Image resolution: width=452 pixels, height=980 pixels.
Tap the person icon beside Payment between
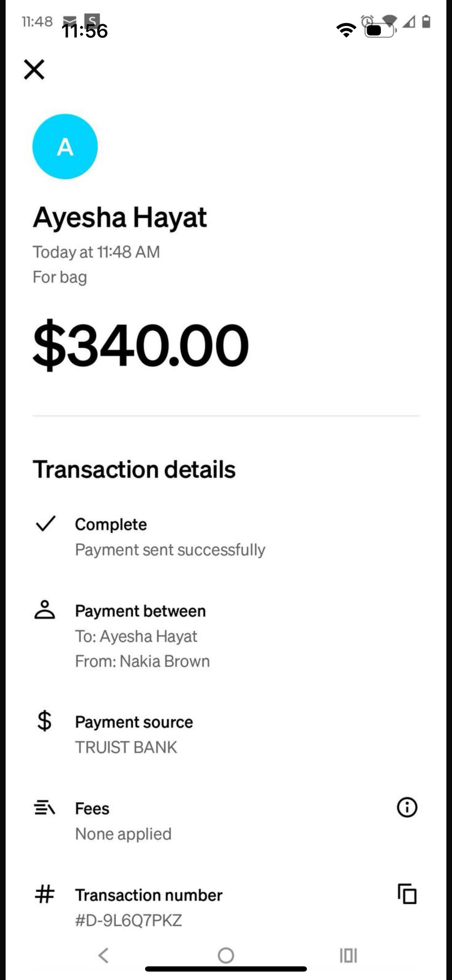pyautogui.click(x=45, y=610)
